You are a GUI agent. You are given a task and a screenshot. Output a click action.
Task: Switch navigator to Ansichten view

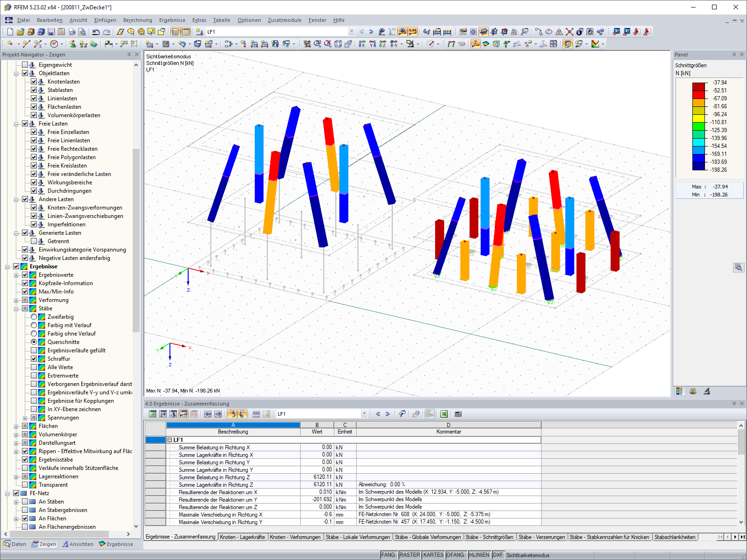click(x=78, y=544)
